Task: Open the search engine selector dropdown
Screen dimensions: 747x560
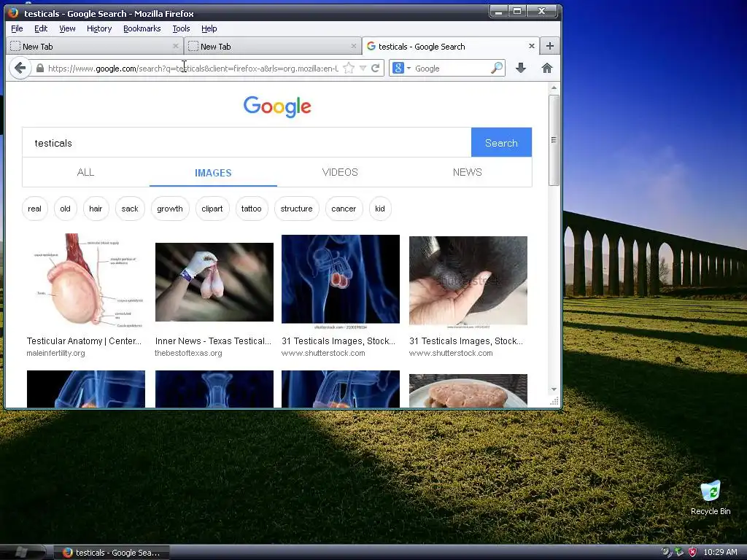Action: click(x=402, y=68)
